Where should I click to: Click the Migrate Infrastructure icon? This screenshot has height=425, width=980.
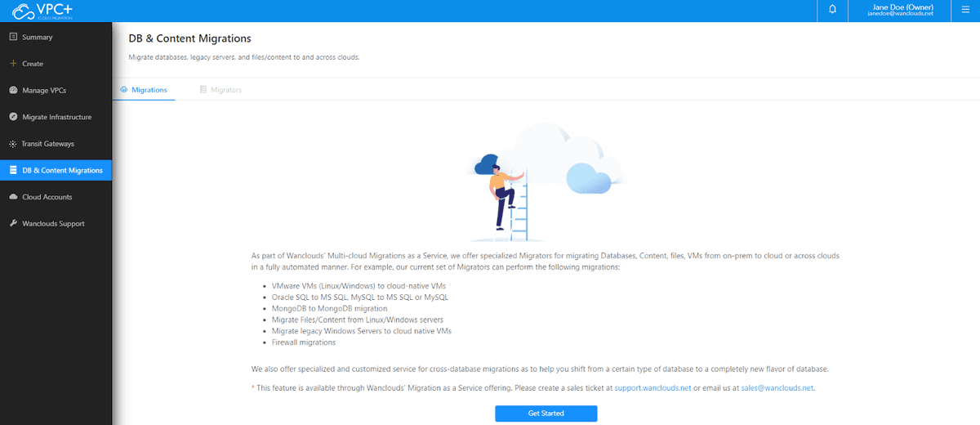(13, 117)
